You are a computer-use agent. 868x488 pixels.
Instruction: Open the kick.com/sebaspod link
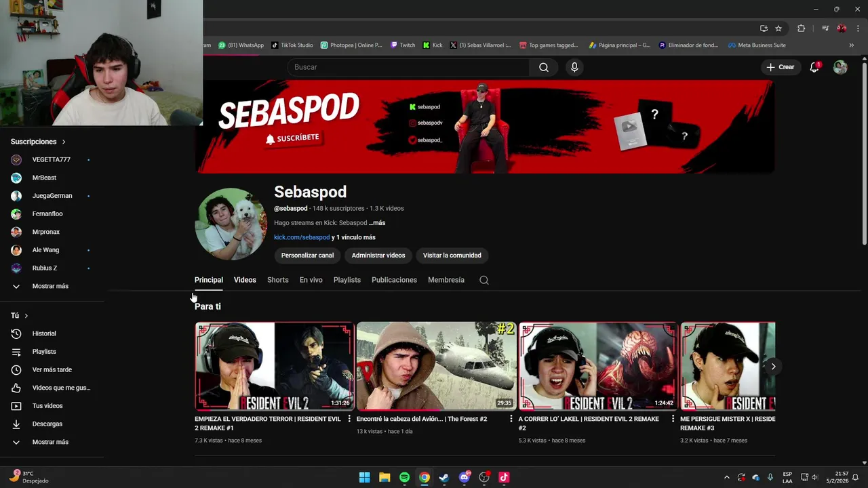302,237
